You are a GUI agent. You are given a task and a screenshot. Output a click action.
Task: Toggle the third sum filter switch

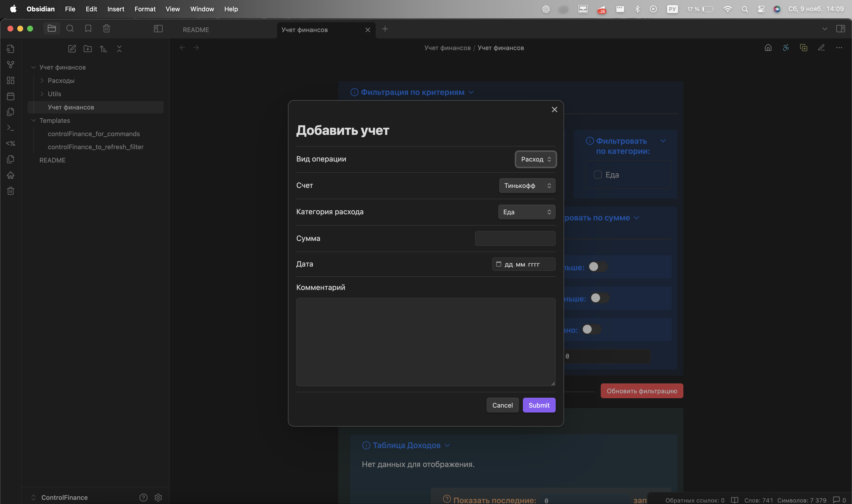592,329
